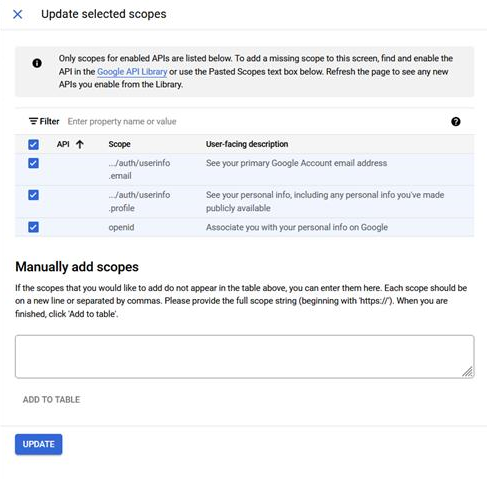Click the API column header label
This screenshot has height=479, width=487.
(x=63, y=144)
